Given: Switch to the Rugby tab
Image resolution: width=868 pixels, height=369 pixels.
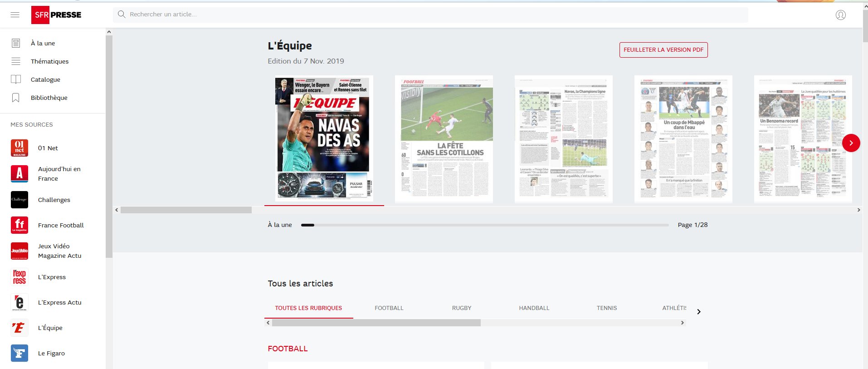Looking at the screenshot, I should [462, 308].
